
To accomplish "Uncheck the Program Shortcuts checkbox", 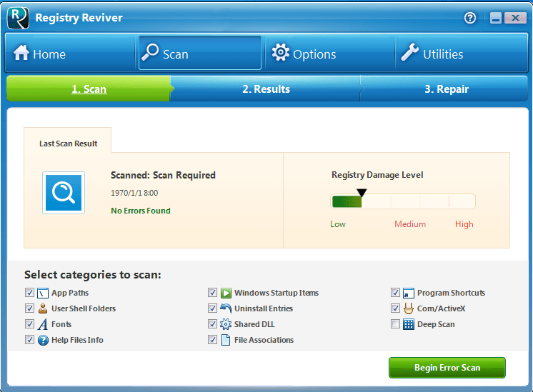I will coord(395,293).
